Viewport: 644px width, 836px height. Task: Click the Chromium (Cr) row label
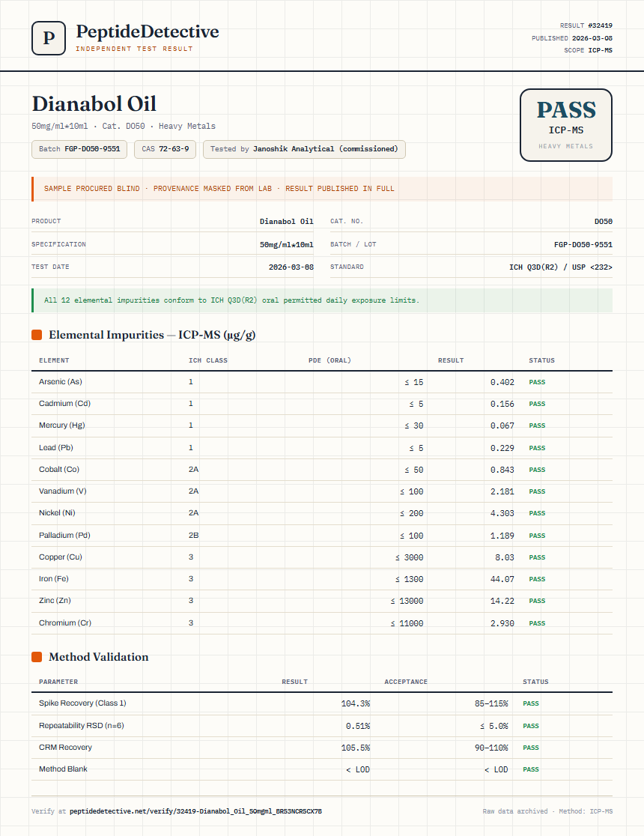point(65,623)
